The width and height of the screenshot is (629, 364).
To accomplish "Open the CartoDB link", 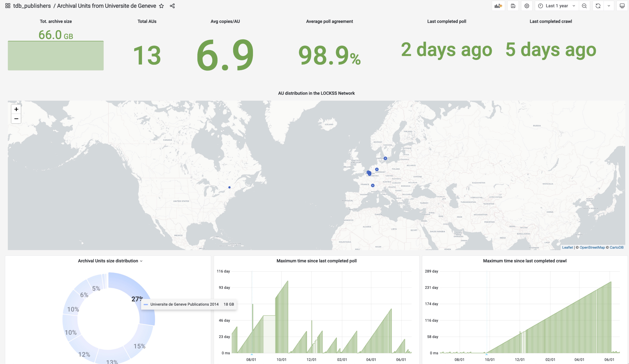I will point(616,247).
